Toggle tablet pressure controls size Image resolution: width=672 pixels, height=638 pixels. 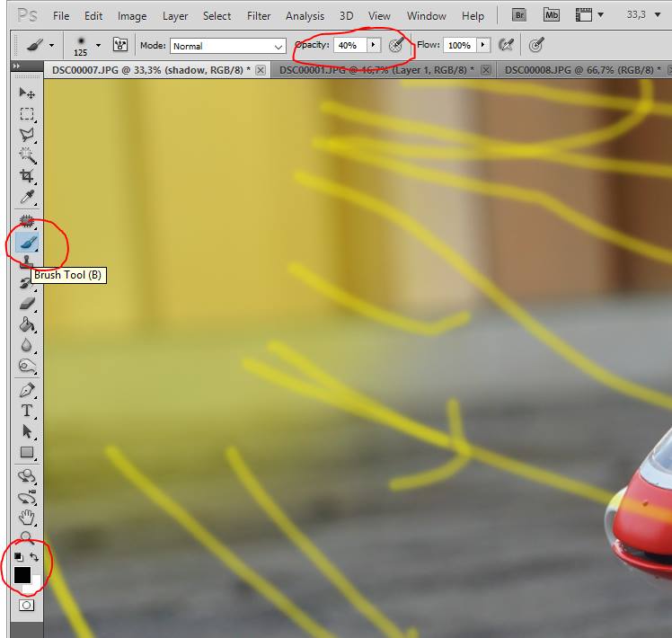pyautogui.click(x=536, y=45)
